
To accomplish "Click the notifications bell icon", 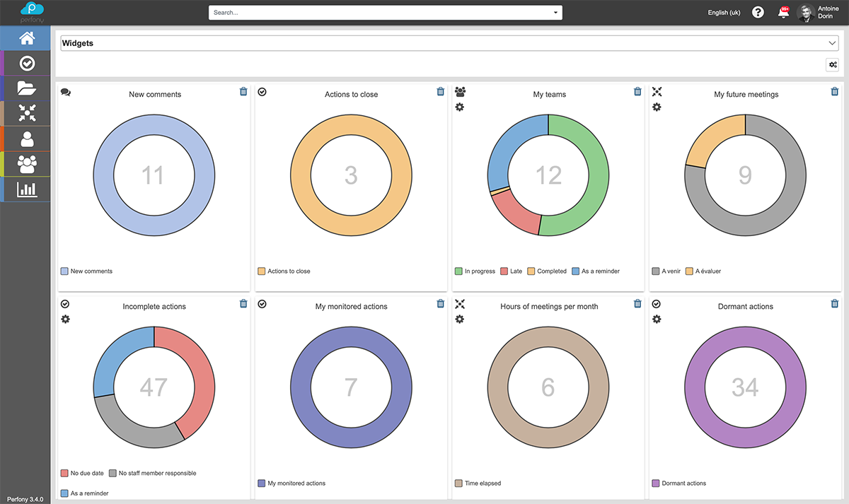I will [x=783, y=13].
